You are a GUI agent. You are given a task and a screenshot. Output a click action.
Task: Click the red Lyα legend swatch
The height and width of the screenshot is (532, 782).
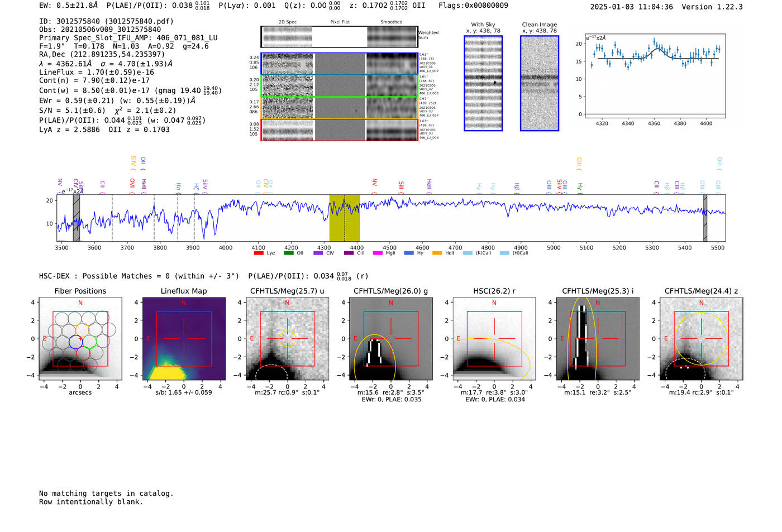[x=259, y=253]
